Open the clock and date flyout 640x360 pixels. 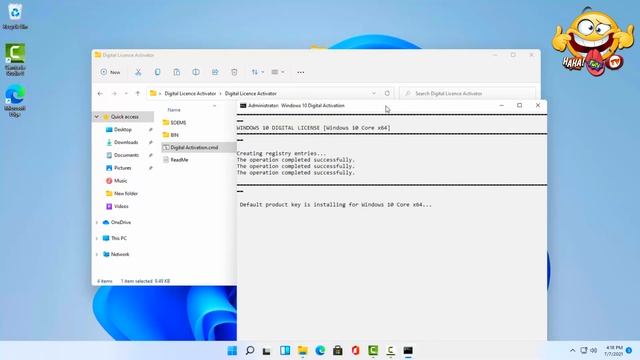pos(613,351)
